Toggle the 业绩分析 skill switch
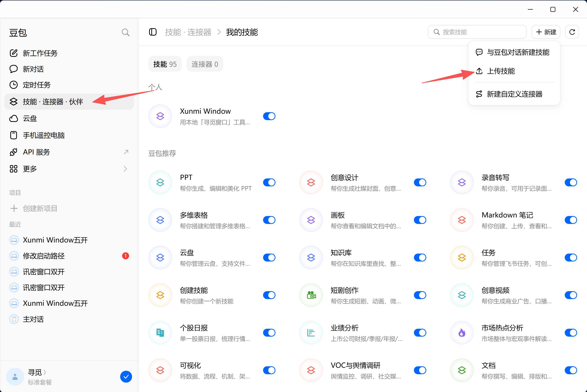 click(420, 333)
